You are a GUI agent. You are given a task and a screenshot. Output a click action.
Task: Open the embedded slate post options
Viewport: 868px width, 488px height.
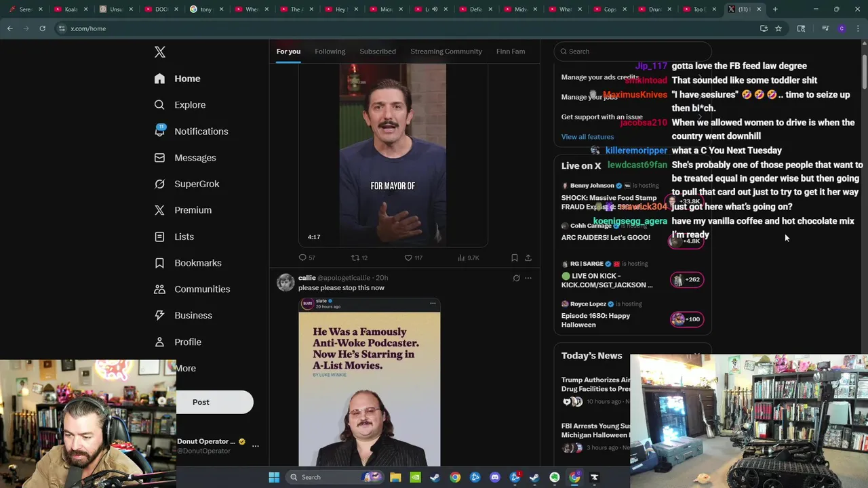tap(433, 303)
